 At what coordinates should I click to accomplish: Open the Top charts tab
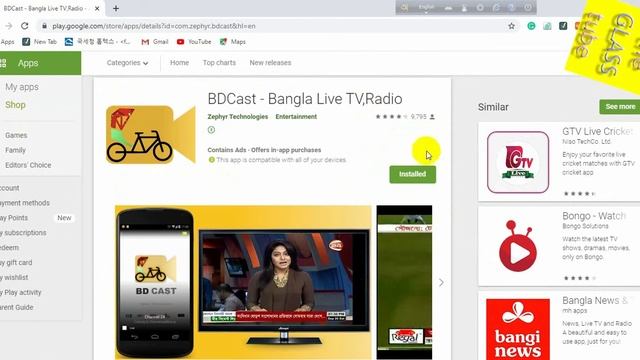coord(219,63)
